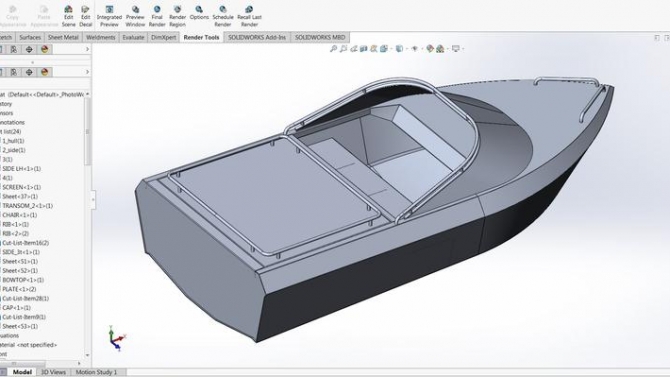Click Zoom to Fit in view toolbar
The image size is (670, 377).
tap(334, 49)
